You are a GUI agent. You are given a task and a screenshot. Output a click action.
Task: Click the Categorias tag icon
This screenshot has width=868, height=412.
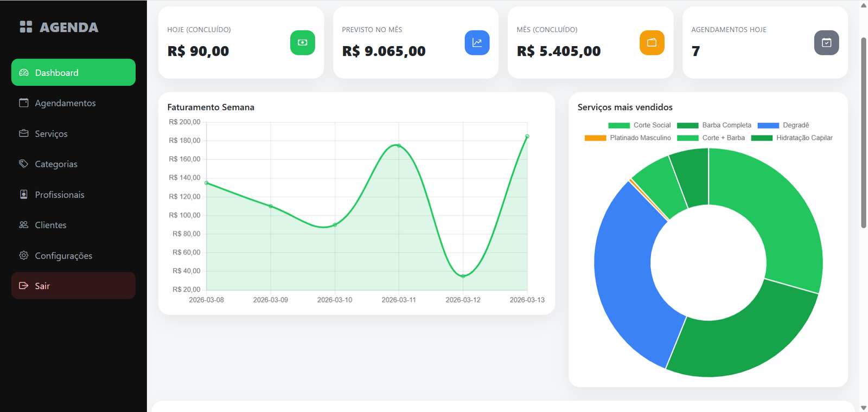pos(24,164)
